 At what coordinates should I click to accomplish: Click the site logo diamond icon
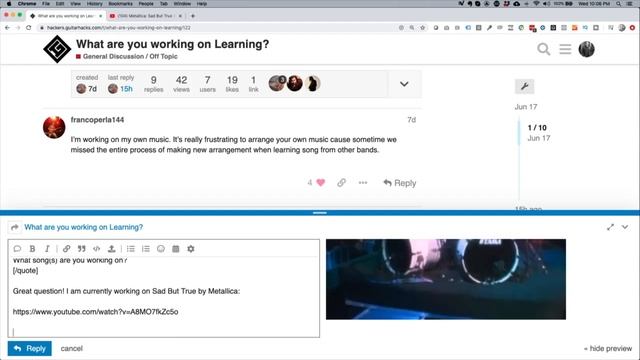point(57,49)
